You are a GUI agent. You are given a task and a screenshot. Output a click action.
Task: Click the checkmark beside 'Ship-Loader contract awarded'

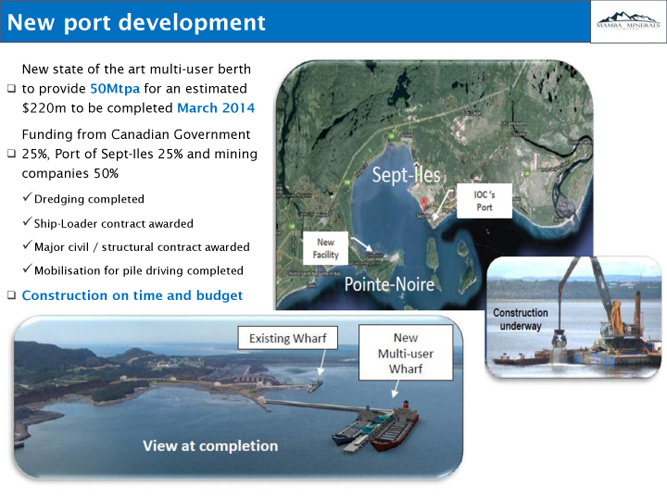(x=27, y=222)
